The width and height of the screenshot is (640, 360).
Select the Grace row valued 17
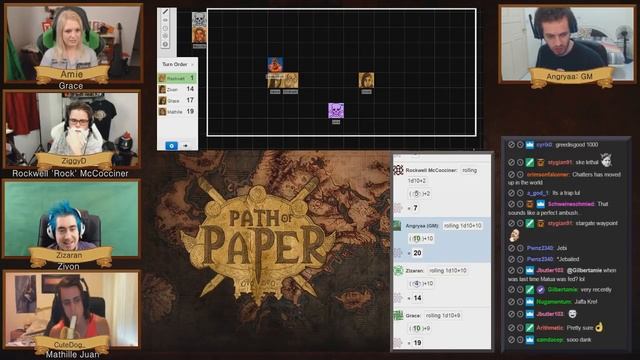(x=177, y=100)
